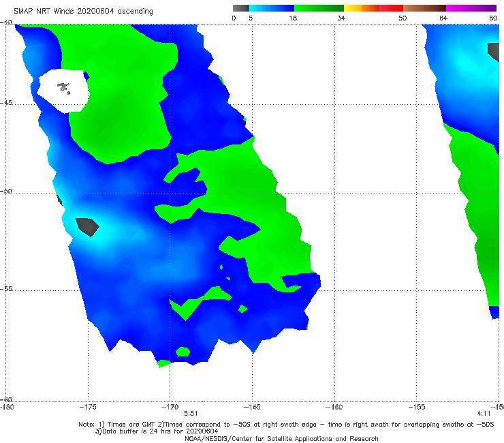Click the title 'SMAP NRT Winds 20200604 ascending'
The width and height of the screenshot is (504, 443).
(83, 12)
